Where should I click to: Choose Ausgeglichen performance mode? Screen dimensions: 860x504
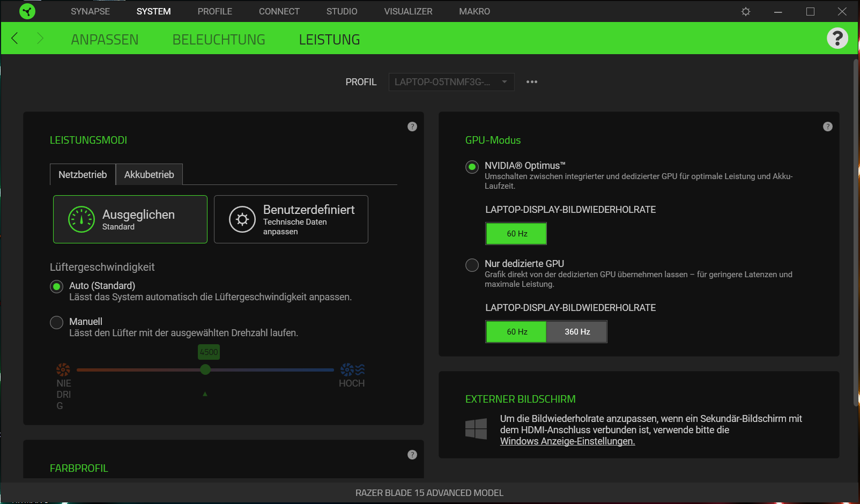point(130,219)
